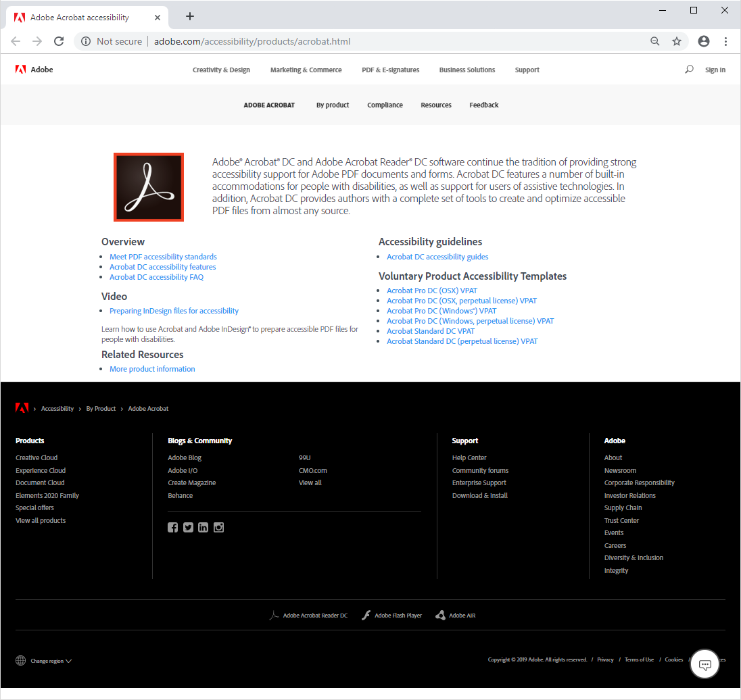741x700 pixels.
Task: Click Accessibility in the footer breadcrumb
Action: click(57, 409)
